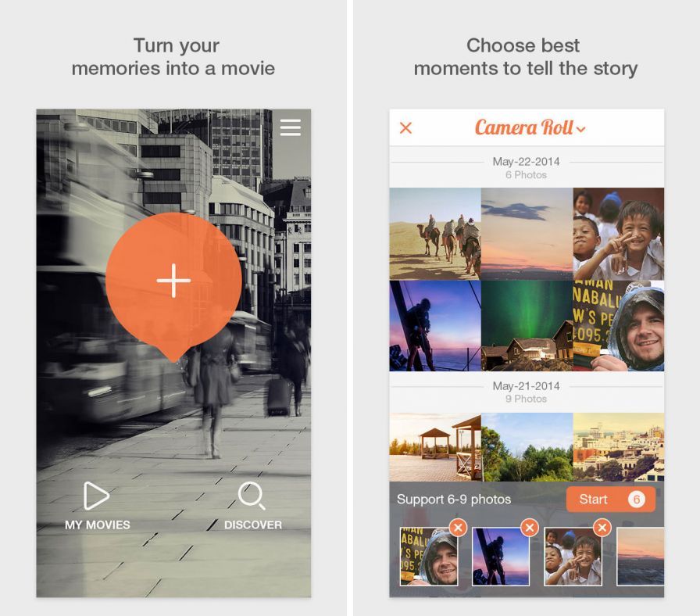Tap the May-21-2014 date header
Viewport: 700px width, 616px height.
point(526,386)
